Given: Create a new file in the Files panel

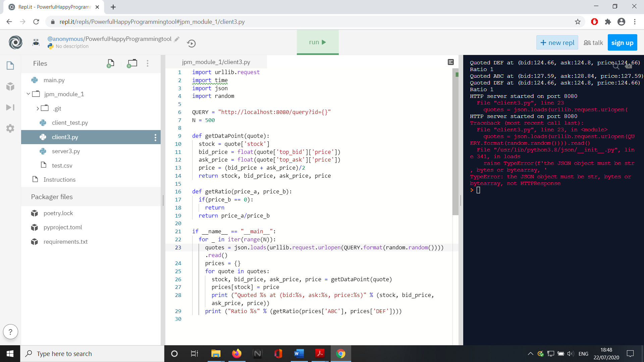Looking at the screenshot, I should [110, 63].
